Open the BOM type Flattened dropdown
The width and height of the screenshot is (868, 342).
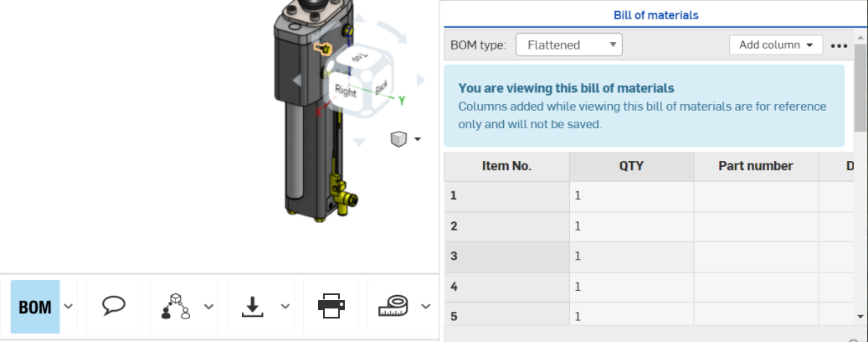point(568,45)
